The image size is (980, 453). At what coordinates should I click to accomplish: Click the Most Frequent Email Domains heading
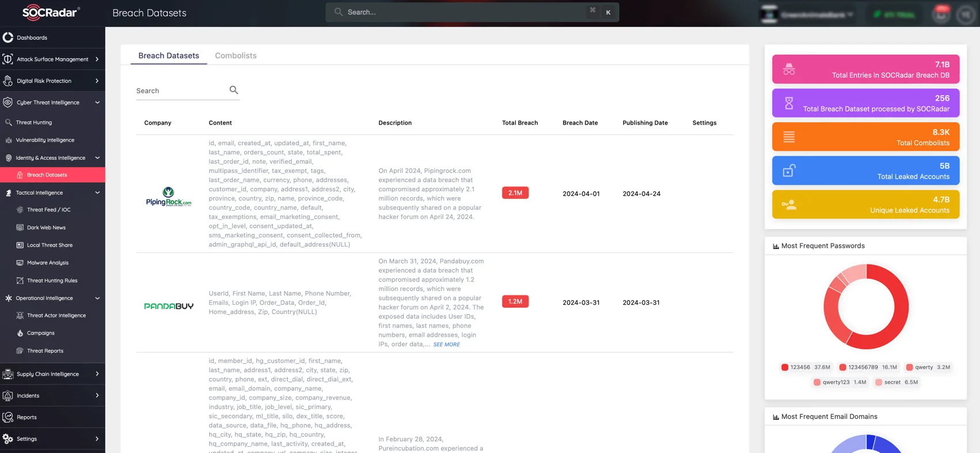tap(829, 417)
